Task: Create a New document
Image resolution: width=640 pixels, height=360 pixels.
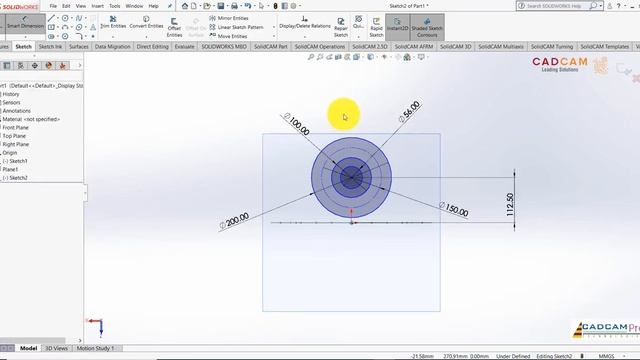Action: (194, 6)
